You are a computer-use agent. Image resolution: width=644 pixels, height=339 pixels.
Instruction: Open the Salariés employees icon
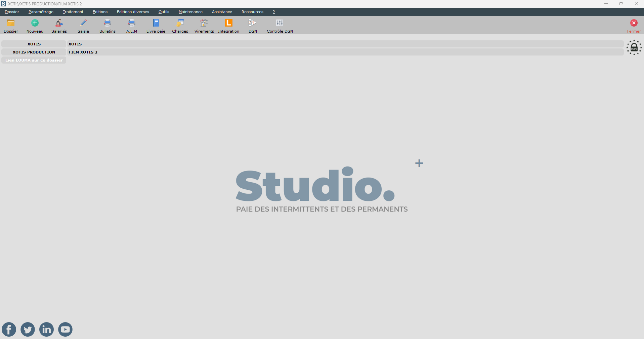tap(59, 23)
